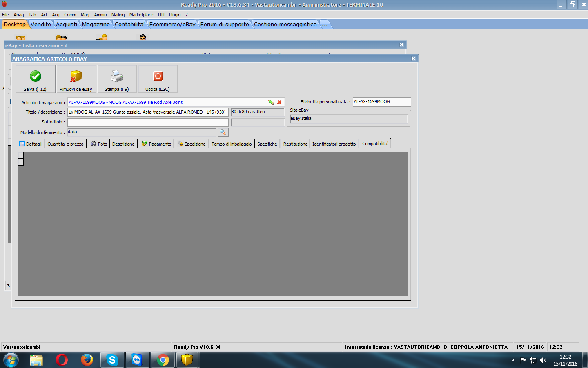Click the Sottotitolo input field
588x368 pixels.
[148, 122]
